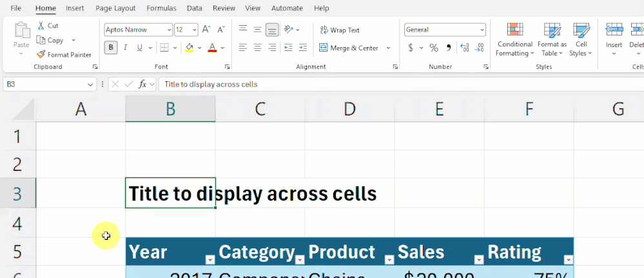The height and width of the screenshot is (278, 644).
Task: Open the underline style dropdown arrow
Action: (x=150, y=48)
